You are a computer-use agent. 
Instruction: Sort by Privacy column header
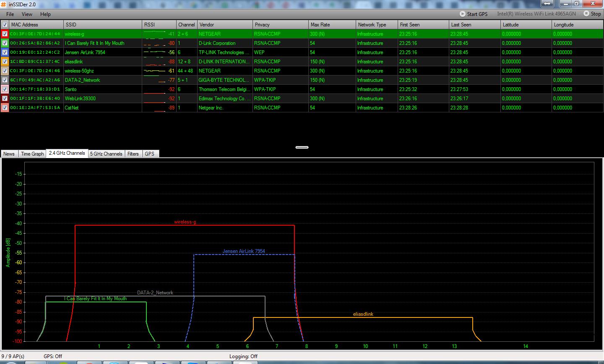(281, 25)
